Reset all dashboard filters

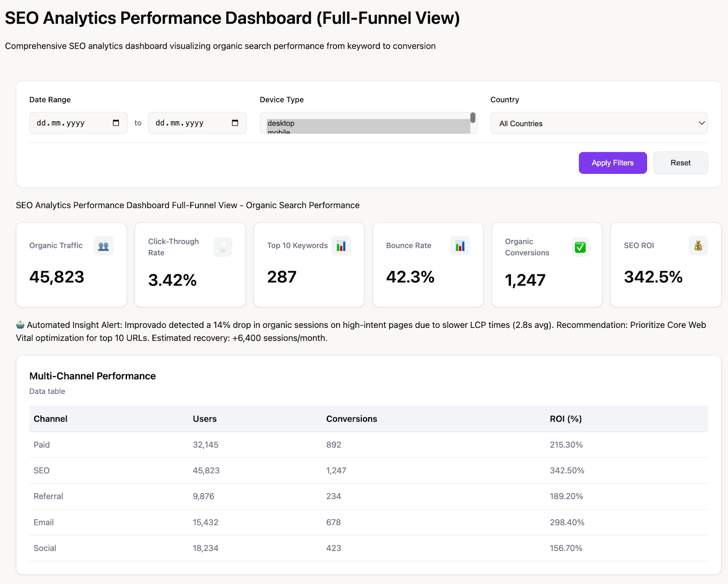coord(680,163)
